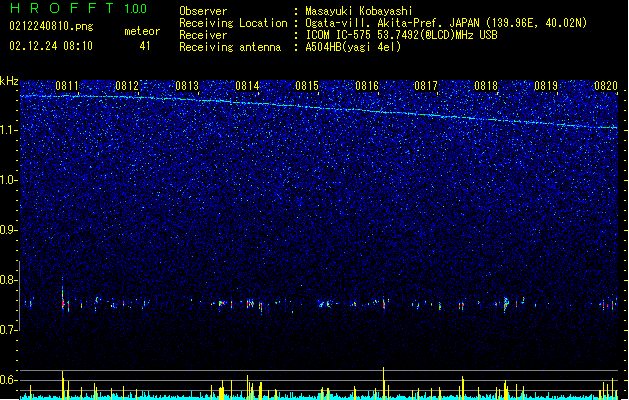The width and height of the screenshot is (629, 400).
Task: Click the Receiving antenna label
Action: [x=230, y=47]
